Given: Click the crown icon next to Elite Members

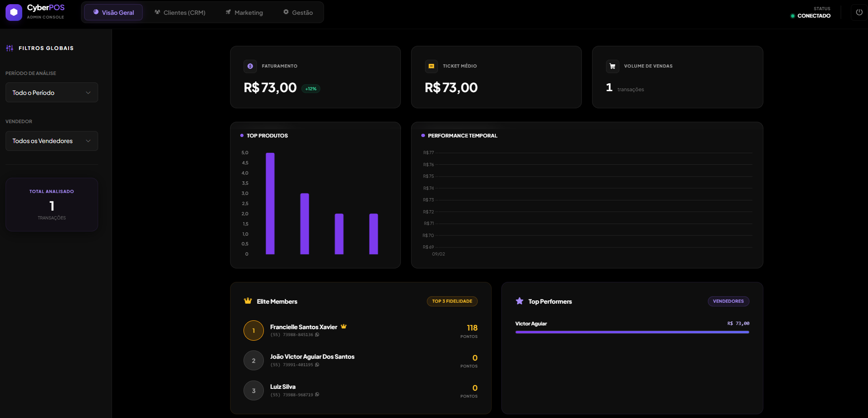Looking at the screenshot, I should [248, 300].
